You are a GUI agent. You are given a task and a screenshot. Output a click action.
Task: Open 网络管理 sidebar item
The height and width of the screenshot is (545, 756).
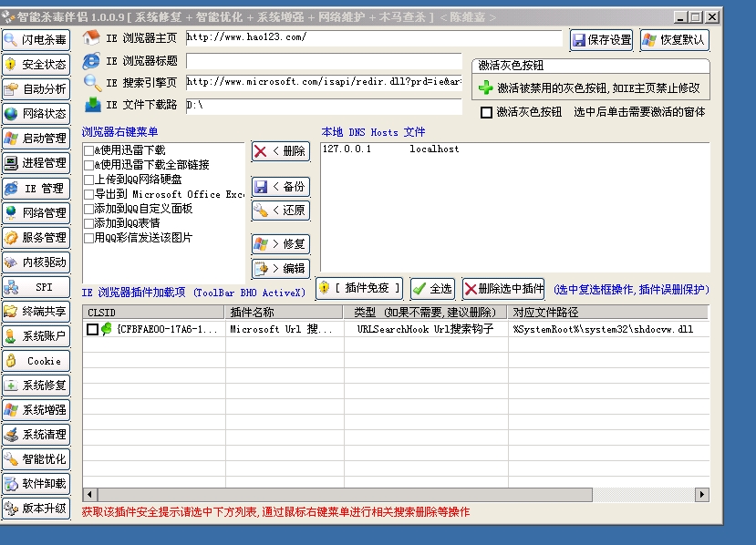tap(36, 212)
